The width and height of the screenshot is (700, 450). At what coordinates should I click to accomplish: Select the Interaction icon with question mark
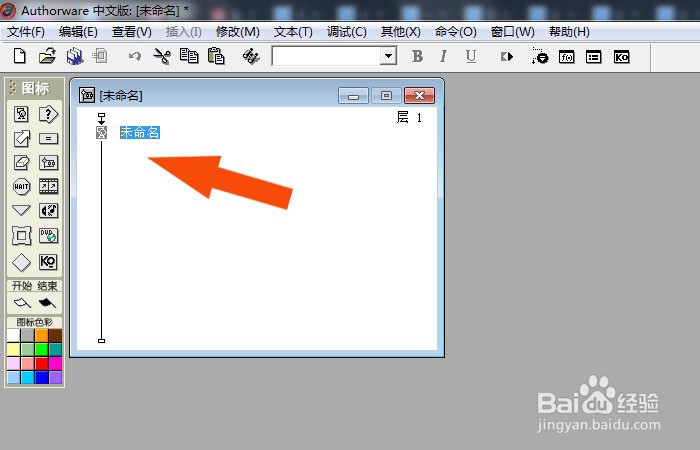coord(48,114)
